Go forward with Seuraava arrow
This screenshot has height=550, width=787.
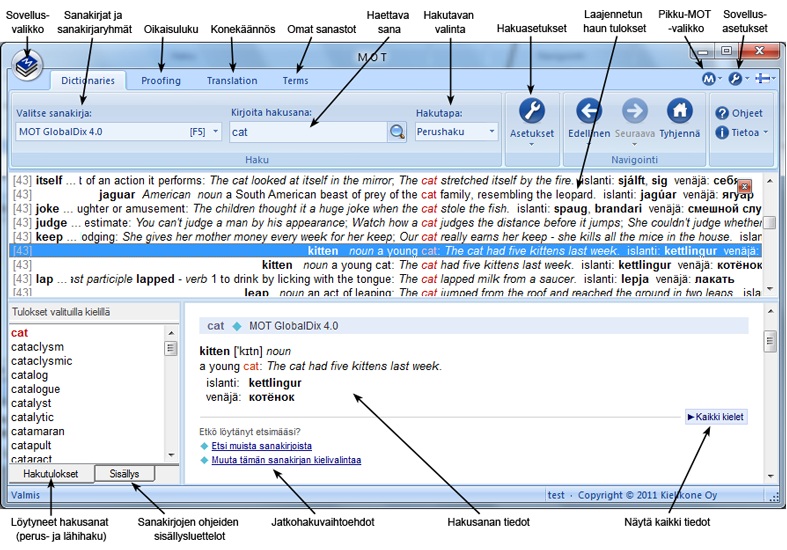(634, 111)
